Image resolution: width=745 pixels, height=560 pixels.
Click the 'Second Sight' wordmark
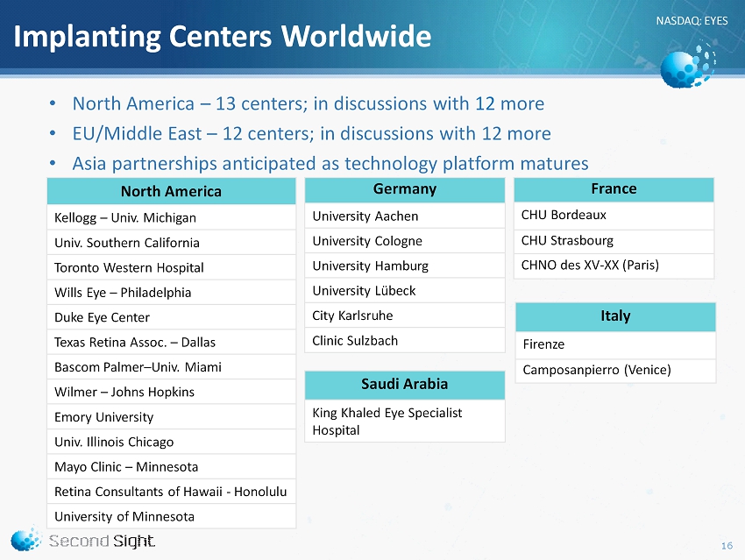pos(102,541)
